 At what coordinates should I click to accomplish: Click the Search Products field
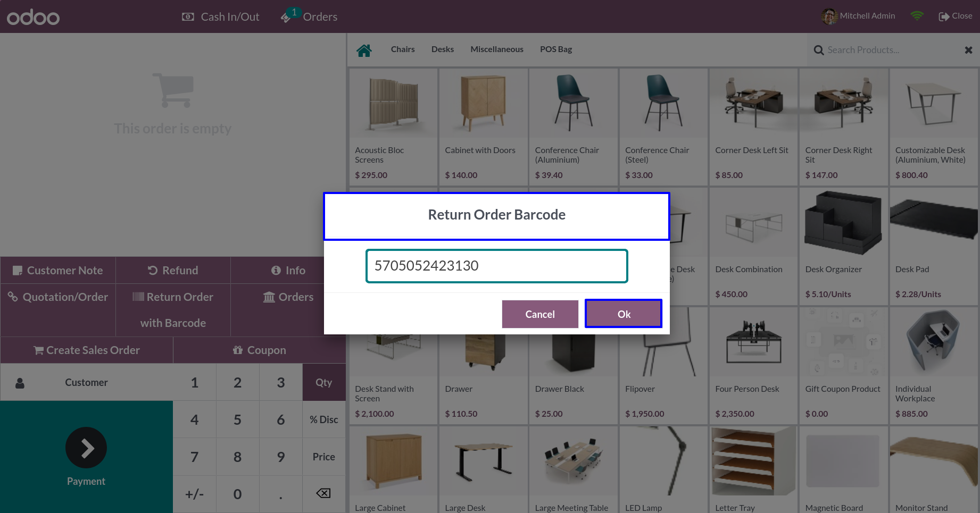(x=891, y=50)
